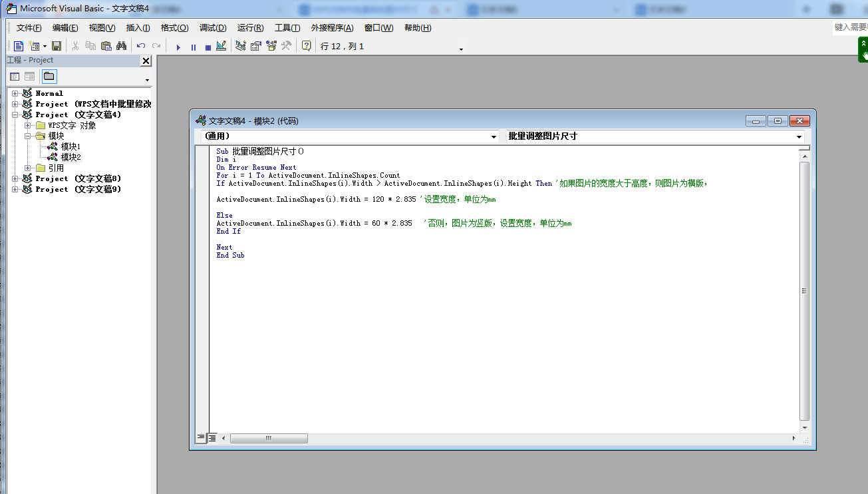Undo the last action
The height and width of the screenshot is (494, 868).
click(x=141, y=46)
